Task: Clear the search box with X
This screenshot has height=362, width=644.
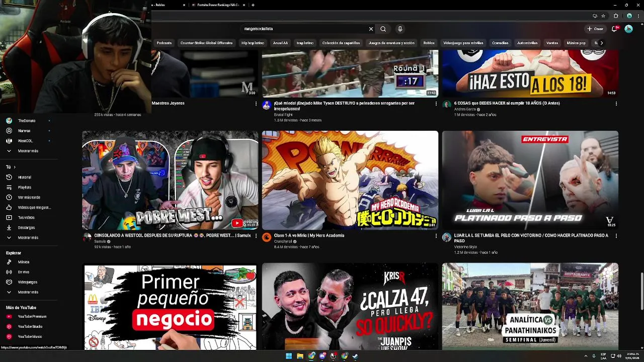Action: (x=371, y=29)
